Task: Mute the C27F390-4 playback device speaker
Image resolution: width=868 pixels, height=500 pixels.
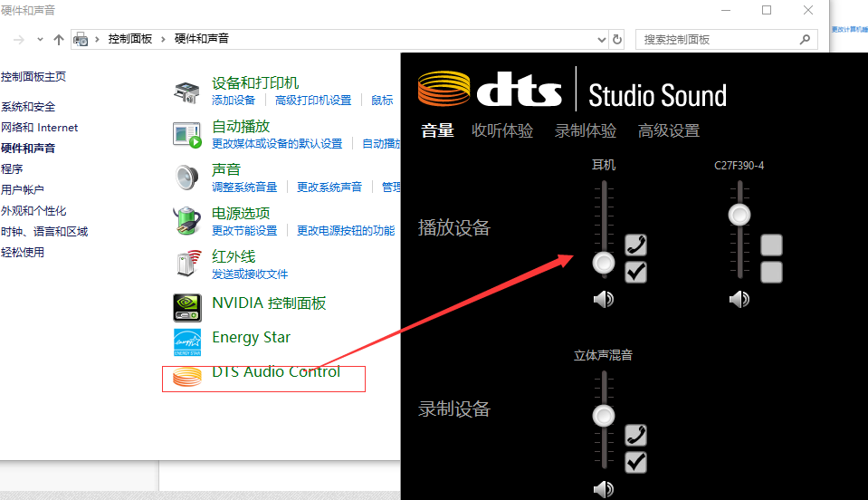Action: [x=739, y=300]
